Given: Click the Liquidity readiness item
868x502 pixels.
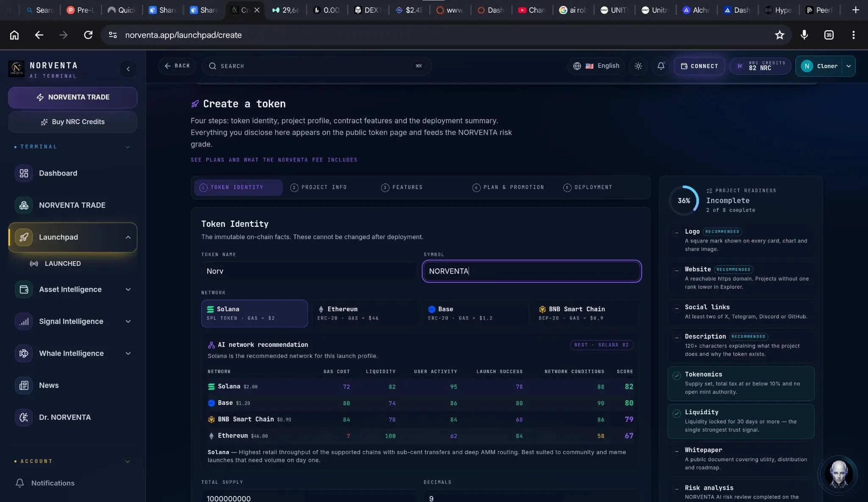Looking at the screenshot, I should click(x=740, y=421).
